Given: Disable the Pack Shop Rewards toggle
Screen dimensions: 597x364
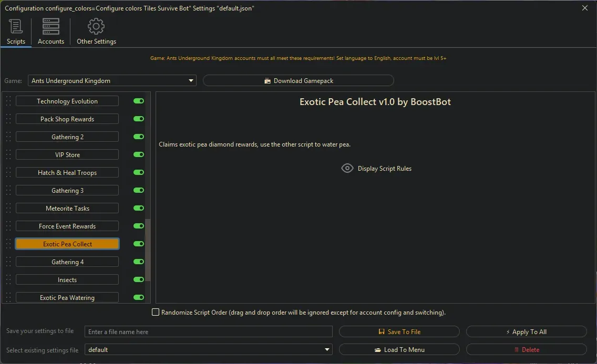Looking at the screenshot, I should 139,119.
